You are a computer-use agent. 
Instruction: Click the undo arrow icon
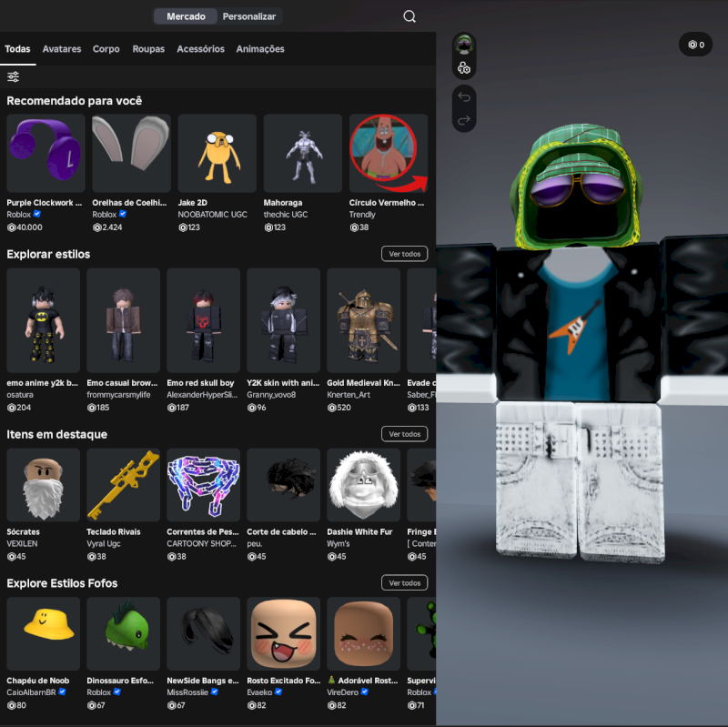(464, 97)
